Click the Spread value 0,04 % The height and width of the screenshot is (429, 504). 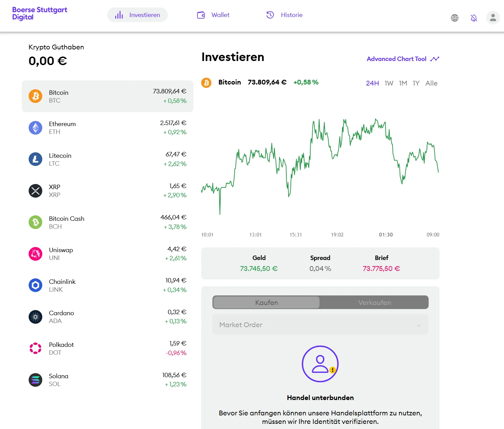(x=320, y=269)
